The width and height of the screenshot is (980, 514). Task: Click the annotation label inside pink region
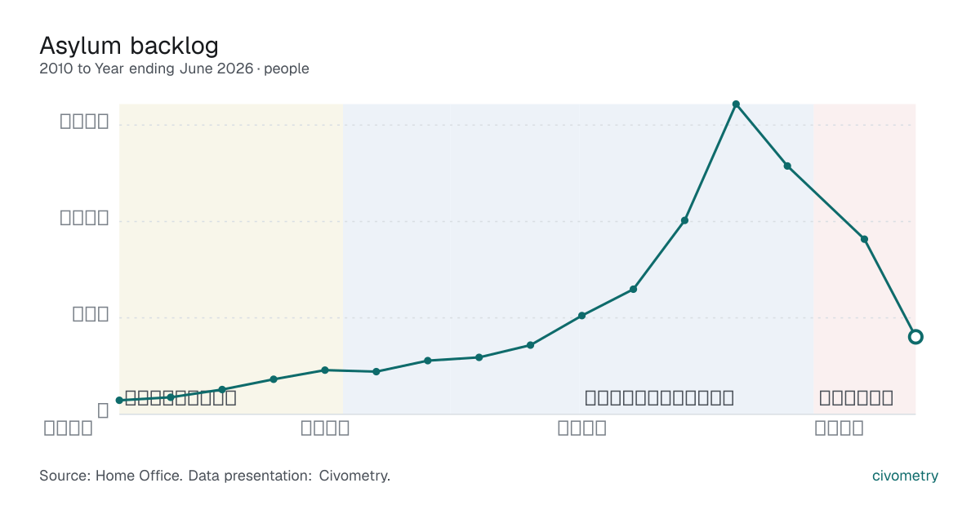point(856,398)
